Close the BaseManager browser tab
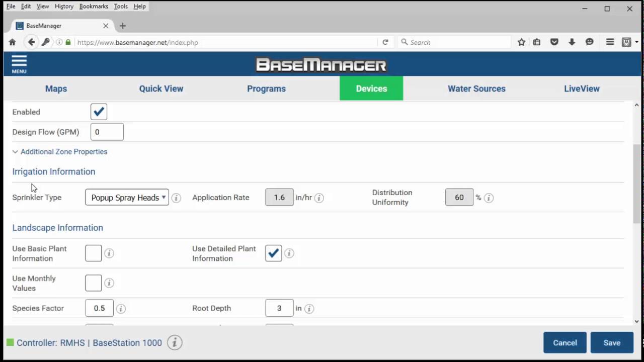 tap(106, 26)
